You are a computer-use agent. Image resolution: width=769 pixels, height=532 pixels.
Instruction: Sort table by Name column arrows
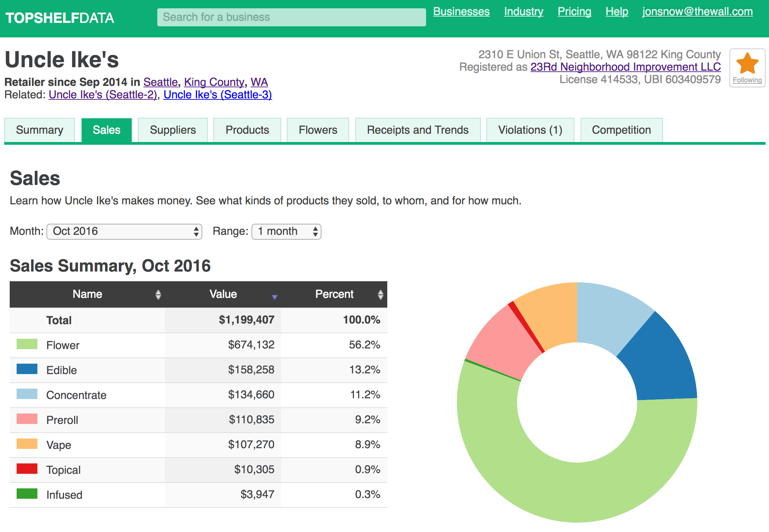click(x=158, y=294)
